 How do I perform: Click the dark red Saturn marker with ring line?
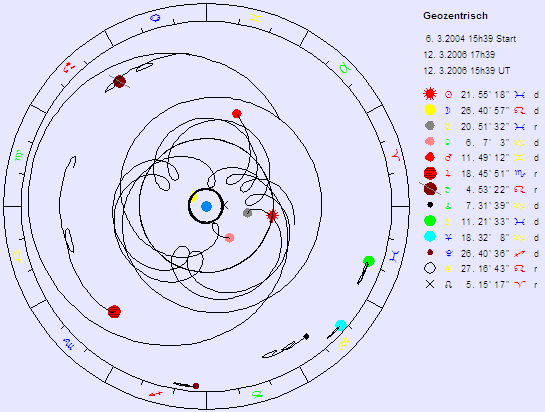[x=119, y=82]
